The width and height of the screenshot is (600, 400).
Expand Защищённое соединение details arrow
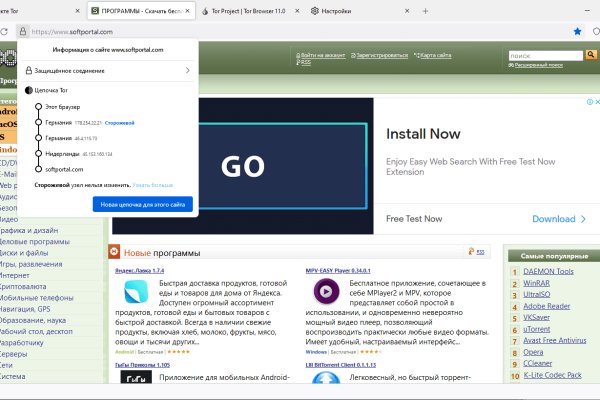[x=187, y=71]
